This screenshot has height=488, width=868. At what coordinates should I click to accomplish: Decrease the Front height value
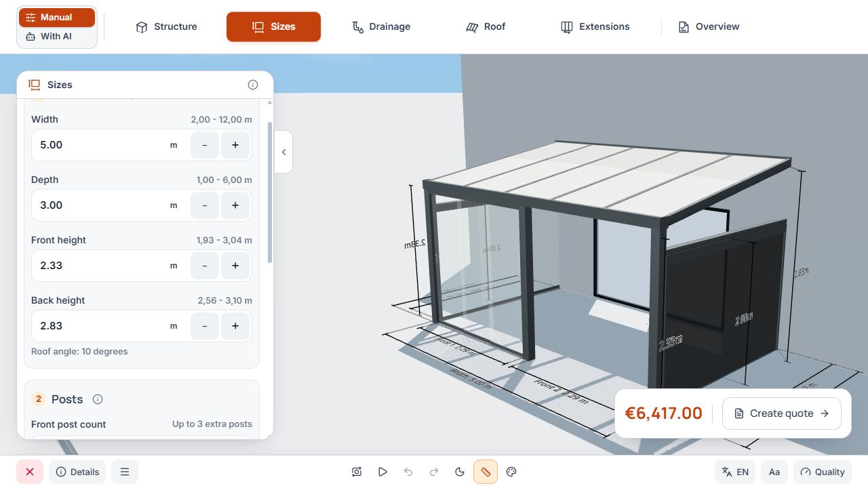[x=205, y=266]
